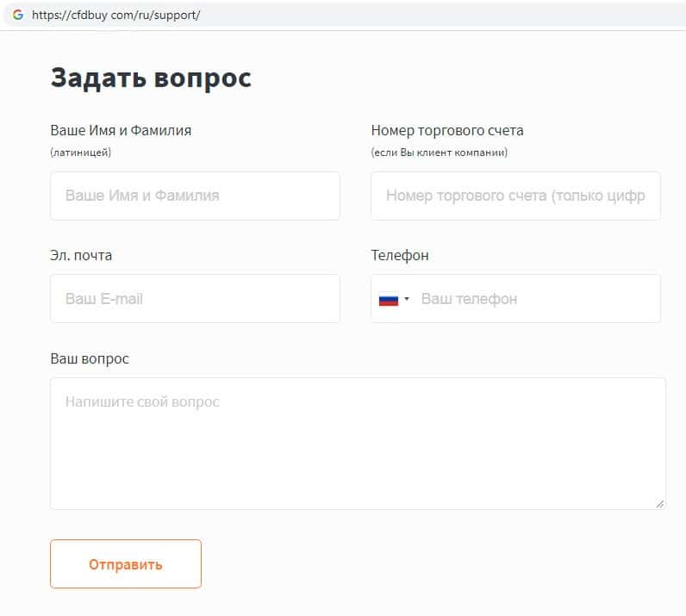This screenshot has height=616, width=686.
Task: Select the Ваш E-mail input field
Action: pyautogui.click(x=195, y=299)
